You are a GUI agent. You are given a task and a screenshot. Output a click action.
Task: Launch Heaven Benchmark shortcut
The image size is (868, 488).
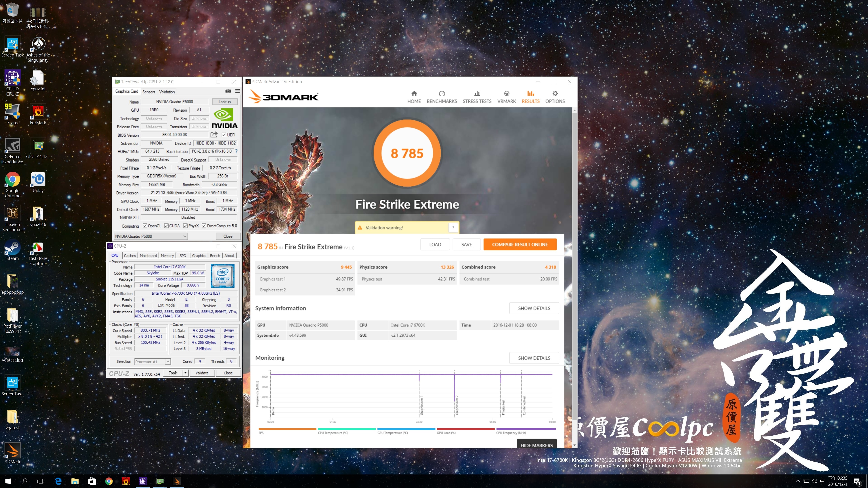click(x=12, y=218)
